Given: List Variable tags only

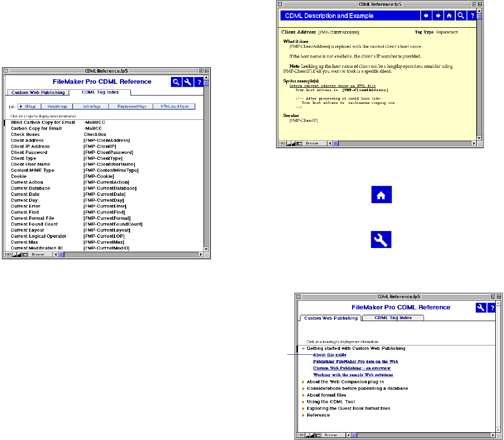Looking at the screenshot, I should click(57, 106).
